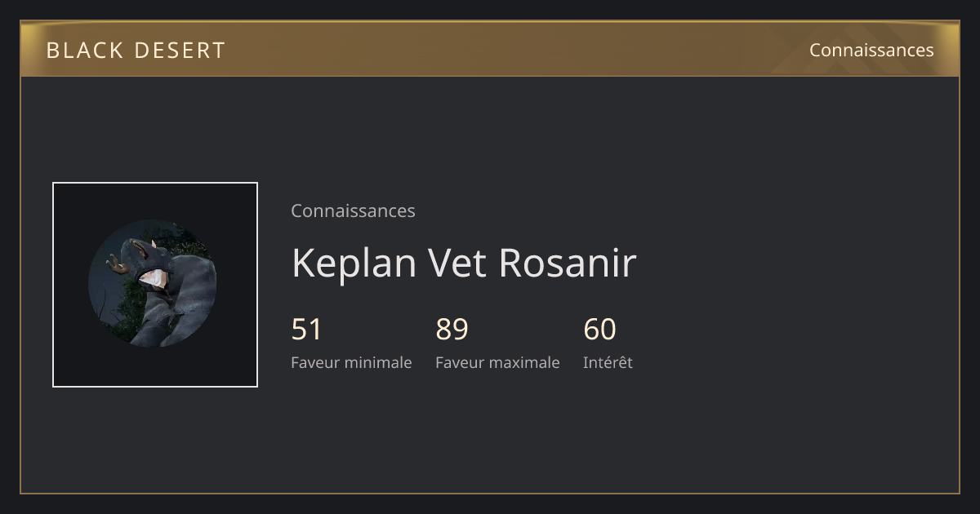
Task: Click the value 51 for minimum favor
Action: pos(306,330)
